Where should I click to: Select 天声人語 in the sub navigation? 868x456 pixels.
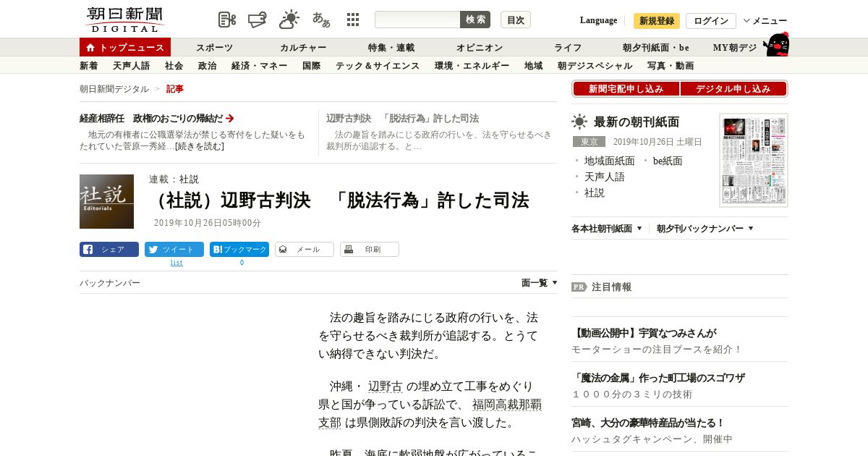pos(132,66)
